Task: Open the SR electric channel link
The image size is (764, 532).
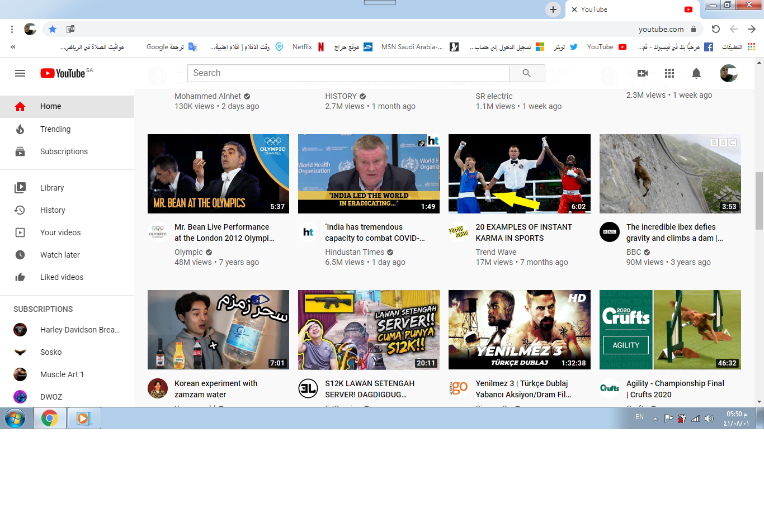Action: click(x=494, y=96)
